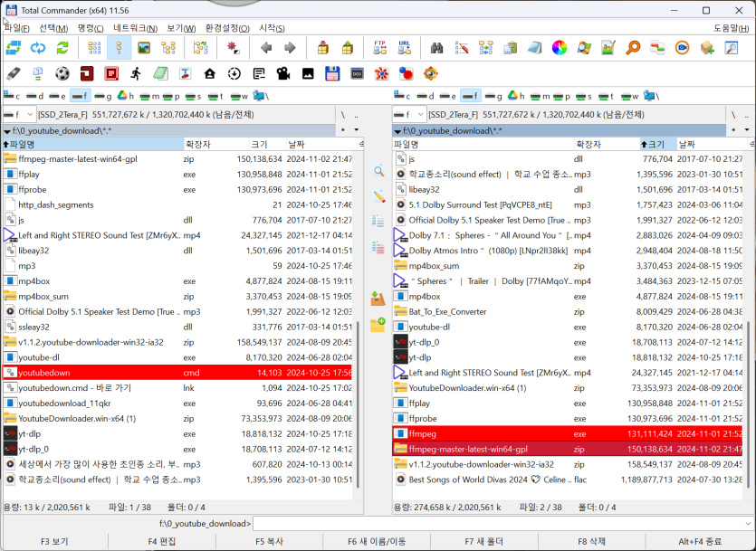Click the F6 새 이름/이동 button
Viewport: 756px width, 551px height.
[377, 541]
